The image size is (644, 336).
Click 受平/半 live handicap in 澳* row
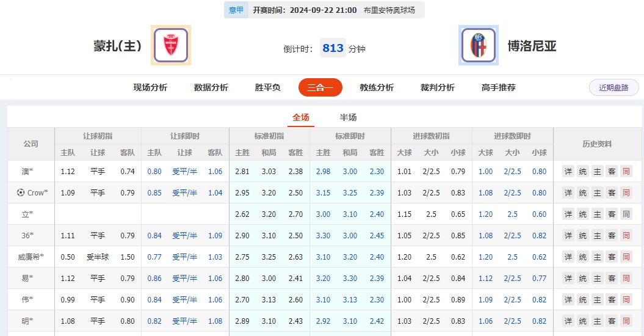[184, 172]
